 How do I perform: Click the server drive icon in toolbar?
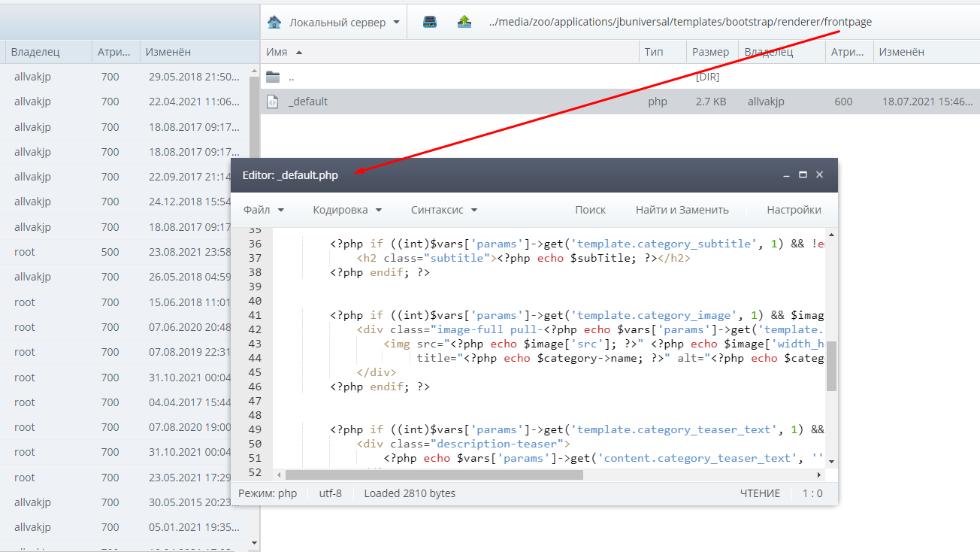point(430,23)
